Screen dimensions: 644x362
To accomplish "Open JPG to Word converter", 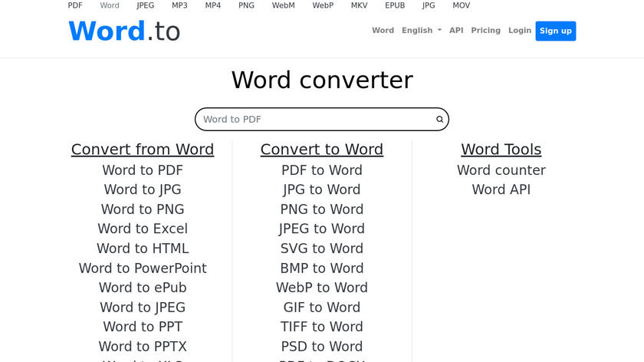I will point(321,189).
